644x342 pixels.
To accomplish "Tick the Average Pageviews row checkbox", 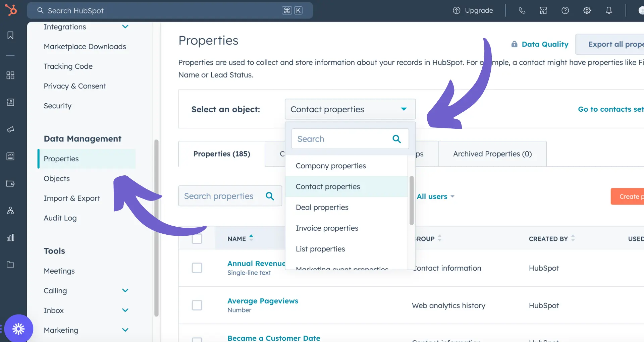I will click(197, 305).
